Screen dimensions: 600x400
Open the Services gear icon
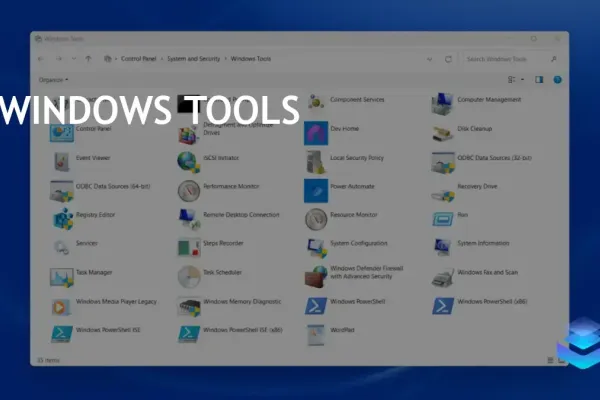pyautogui.click(x=61, y=247)
